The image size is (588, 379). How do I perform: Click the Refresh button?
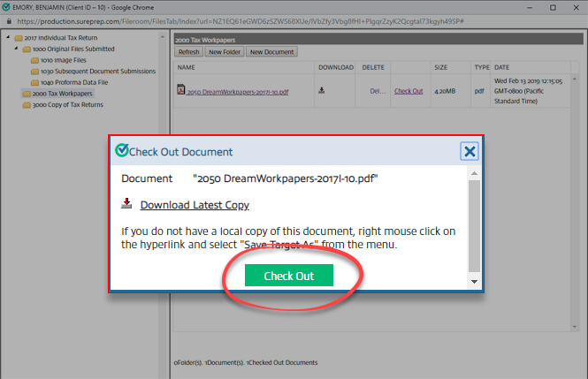coord(188,51)
